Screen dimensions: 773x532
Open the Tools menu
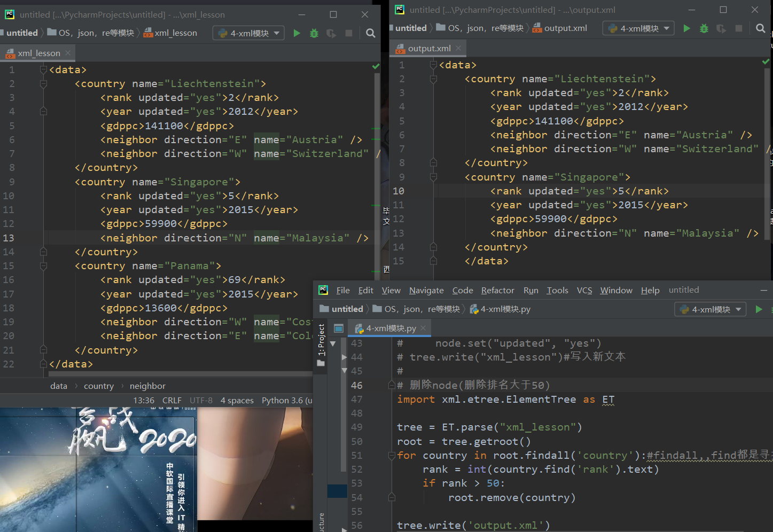(557, 290)
